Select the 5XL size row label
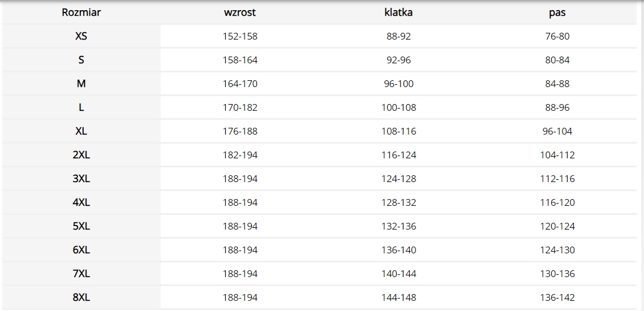Viewport: 644px width, 311px height. (81, 227)
